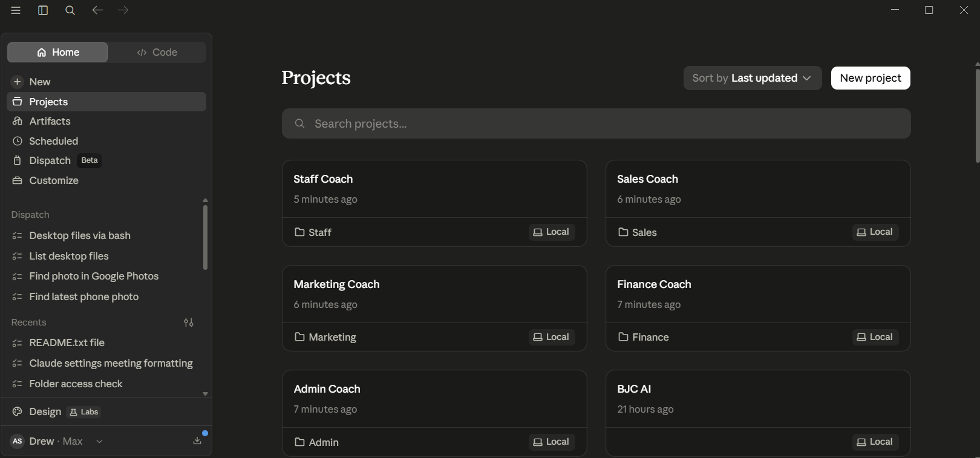This screenshot has height=458, width=980.
Task: Click the main page vertical scrollbar
Action: (977, 115)
